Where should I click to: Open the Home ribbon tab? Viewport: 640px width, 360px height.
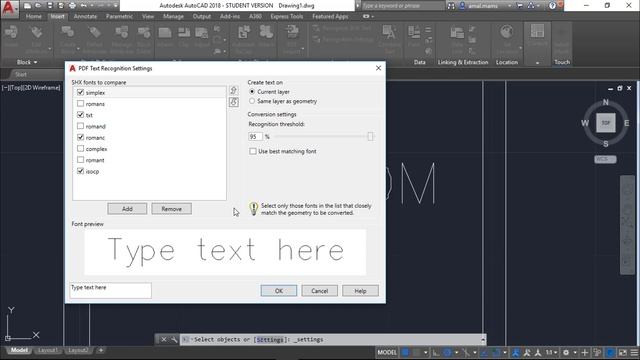pos(33,16)
